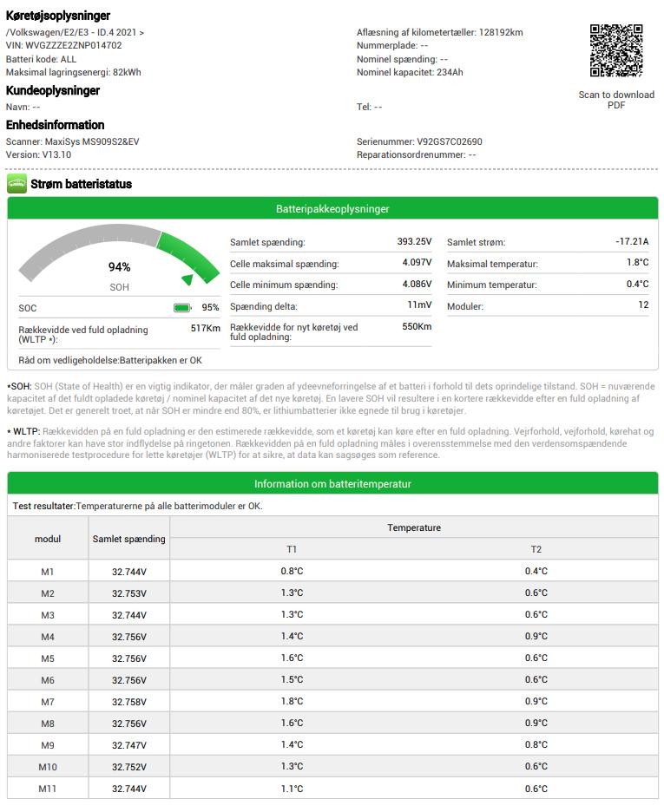Screen dimensions: 664x812
Task: Click the QR code image
Action: pos(616,51)
